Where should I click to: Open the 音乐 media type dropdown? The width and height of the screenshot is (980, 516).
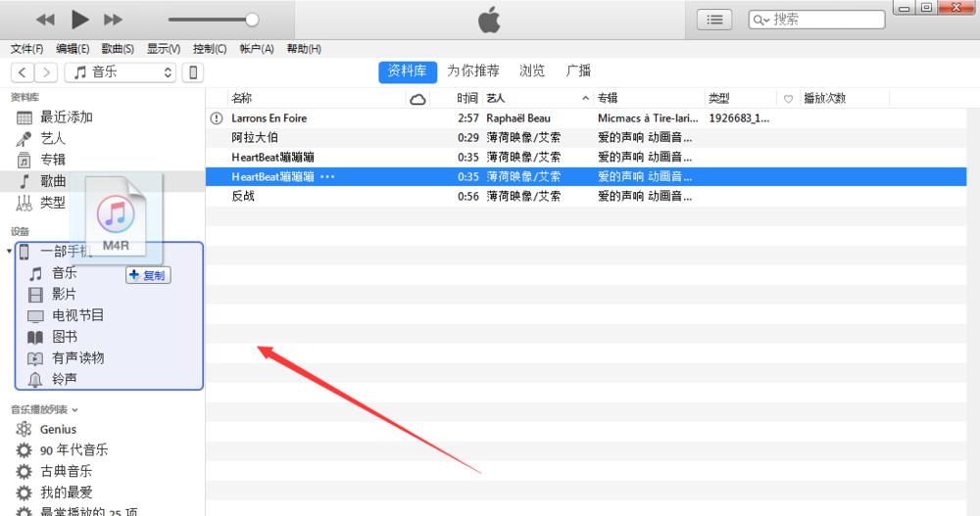coord(120,72)
